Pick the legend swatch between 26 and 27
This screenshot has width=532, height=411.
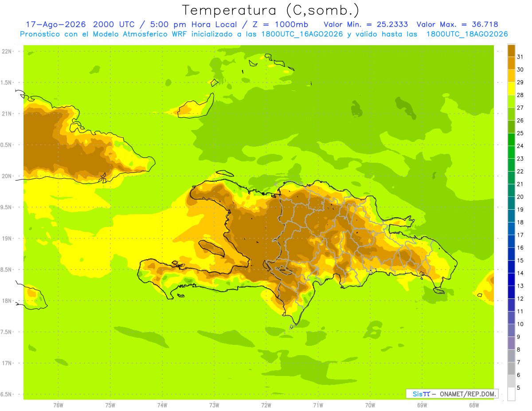click(511, 114)
